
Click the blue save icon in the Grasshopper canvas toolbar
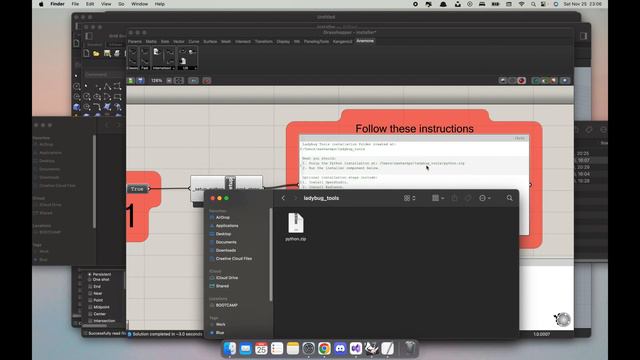[x=140, y=81]
